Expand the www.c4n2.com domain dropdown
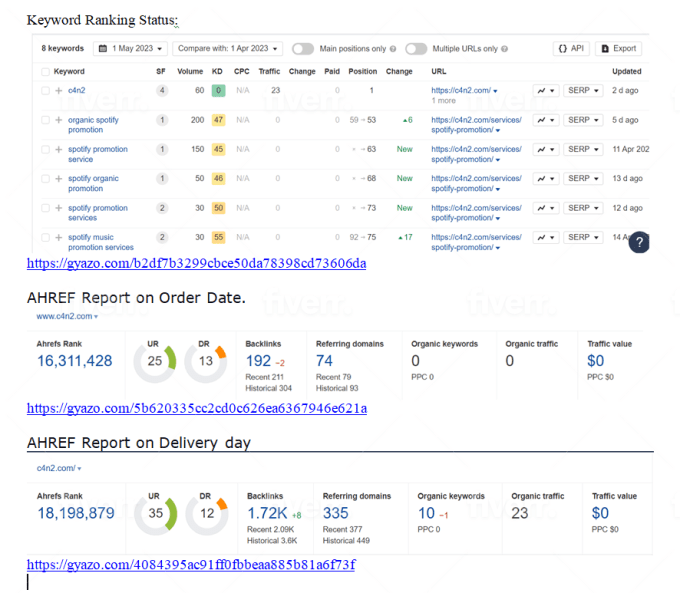The width and height of the screenshot is (680, 593). 67,316
